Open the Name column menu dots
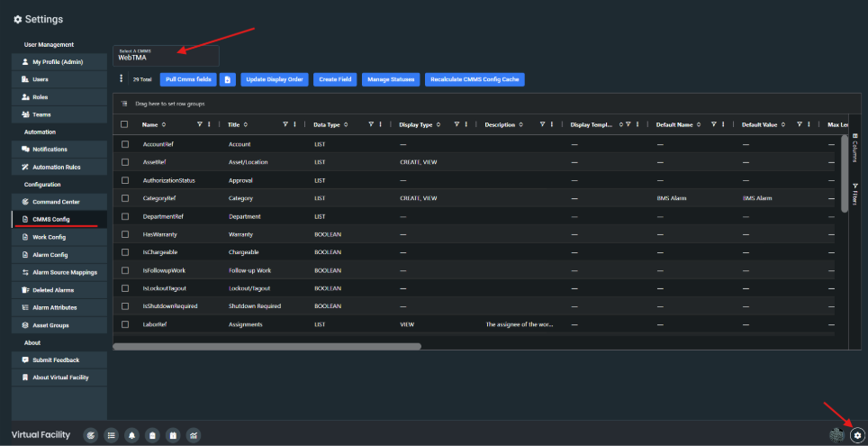Viewport: 868px width, 446px height. click(209, 124)
